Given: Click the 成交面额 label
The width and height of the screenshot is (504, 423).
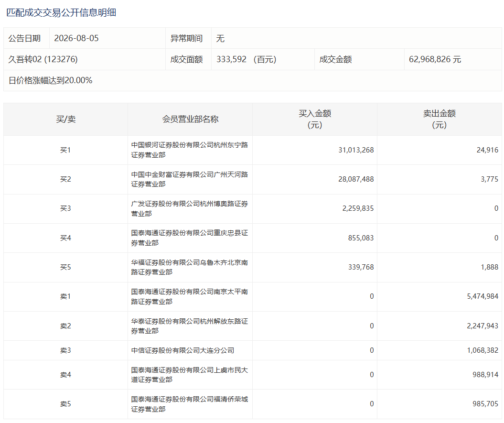Looking at the screenshot, I should pyautogui.click(x=186, y=59).
